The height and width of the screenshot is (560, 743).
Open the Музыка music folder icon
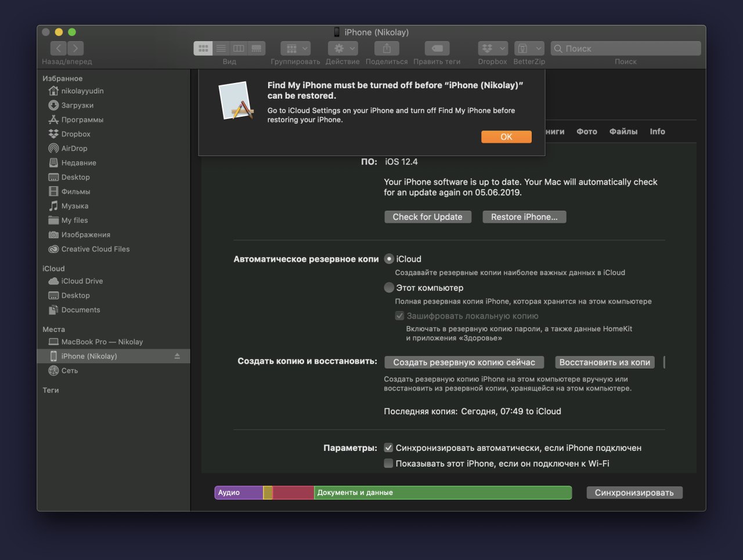[x=53, y=206]
